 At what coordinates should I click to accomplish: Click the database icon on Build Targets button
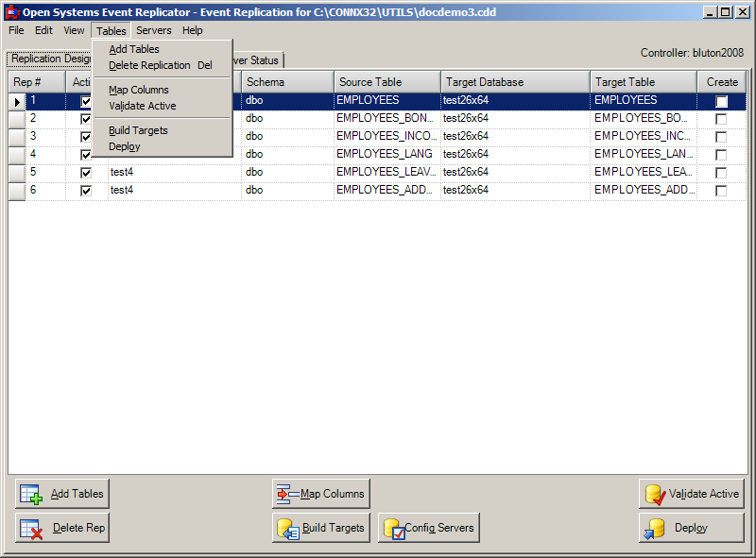(x=286, y=528)
